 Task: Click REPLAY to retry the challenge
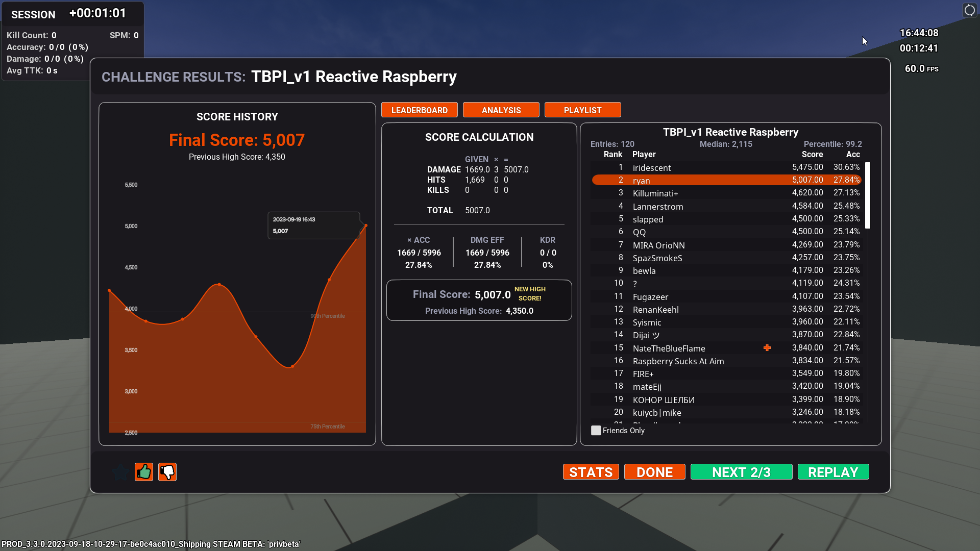(x=833, y=472)
